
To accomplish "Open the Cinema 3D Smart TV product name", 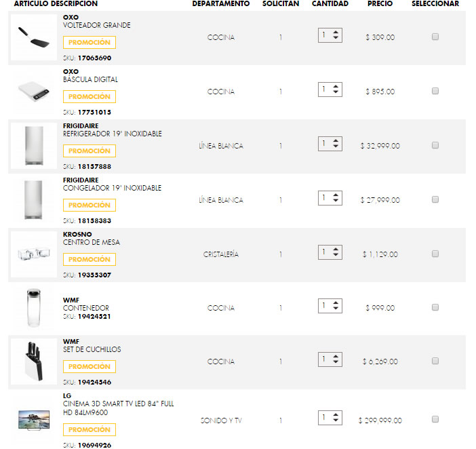I will [x=119, y=408].
